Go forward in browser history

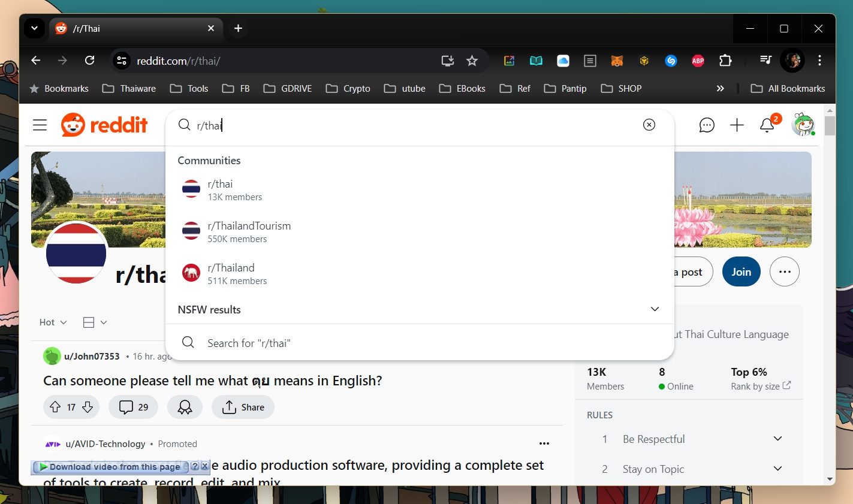coord(62,61)
